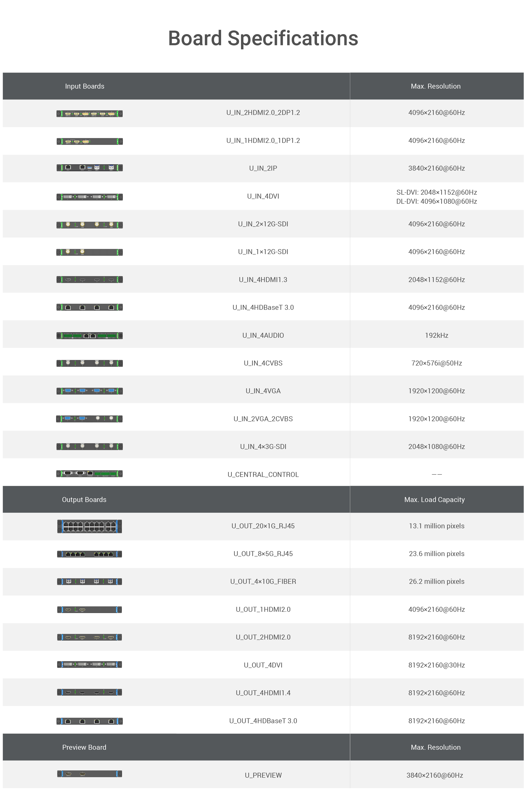Click the U_OUT_2HDMI2.0 model name text
This screenshot has width=528, height=812.
pos(263,637)
